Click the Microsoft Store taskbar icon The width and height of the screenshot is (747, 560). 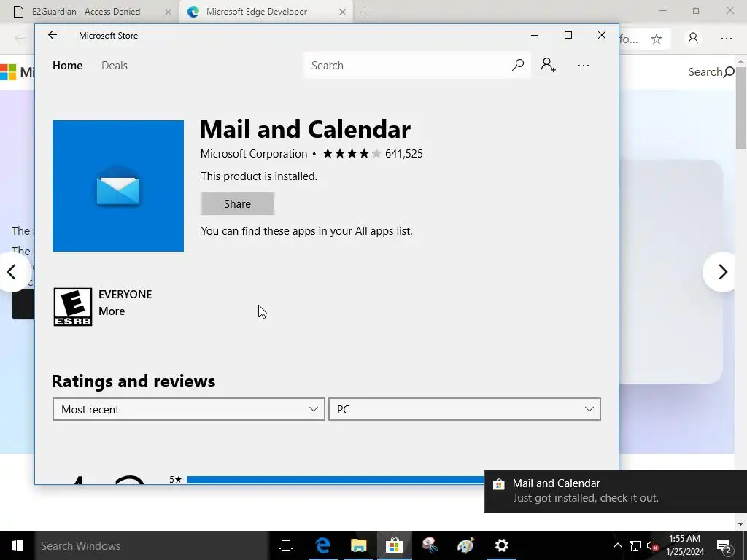click(x=394, y=545)
